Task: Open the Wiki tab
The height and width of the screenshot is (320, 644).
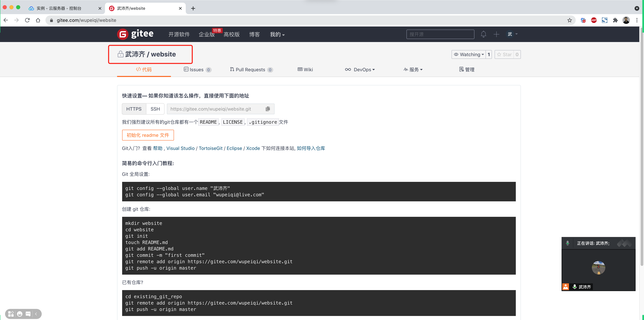Action: click(x=305, y=70)
